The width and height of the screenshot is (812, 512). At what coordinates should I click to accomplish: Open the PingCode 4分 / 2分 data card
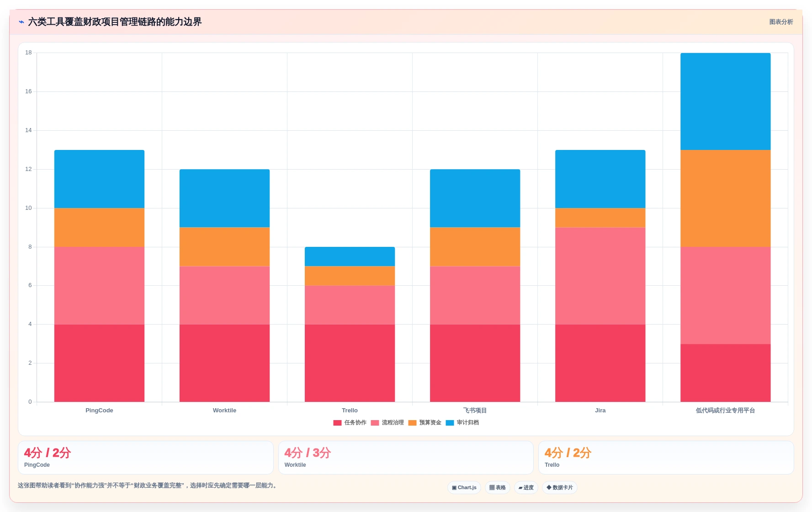(146, 458)
